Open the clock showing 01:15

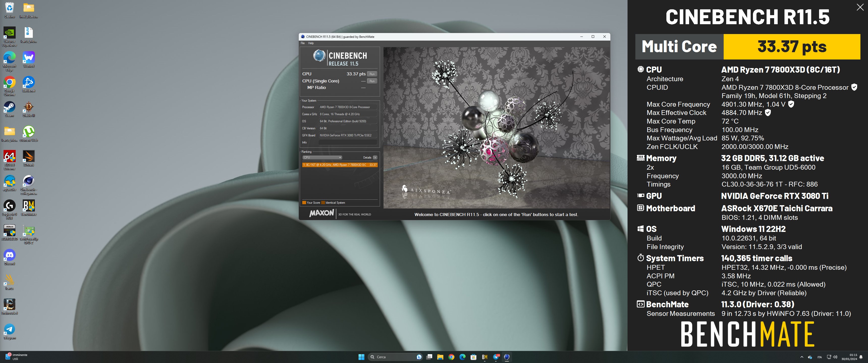coord(849,357)
